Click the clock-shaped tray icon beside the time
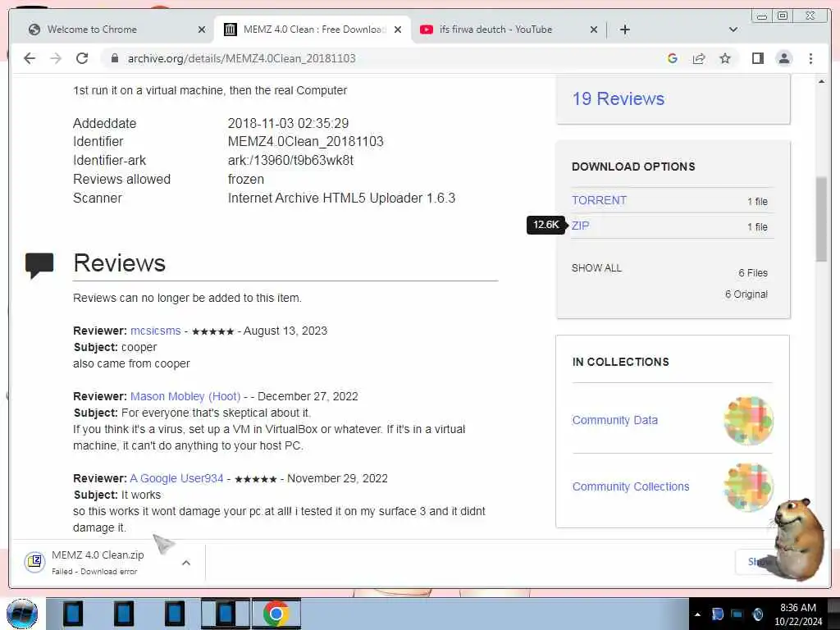The image size is (840, 630). tap(757, 614)
